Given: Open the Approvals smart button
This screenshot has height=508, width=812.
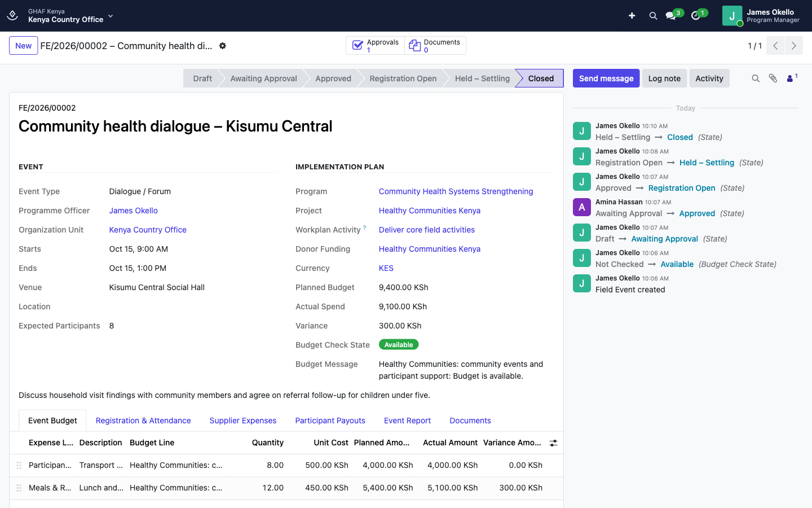Looking at the screenshot, I should tap(376, 46).
